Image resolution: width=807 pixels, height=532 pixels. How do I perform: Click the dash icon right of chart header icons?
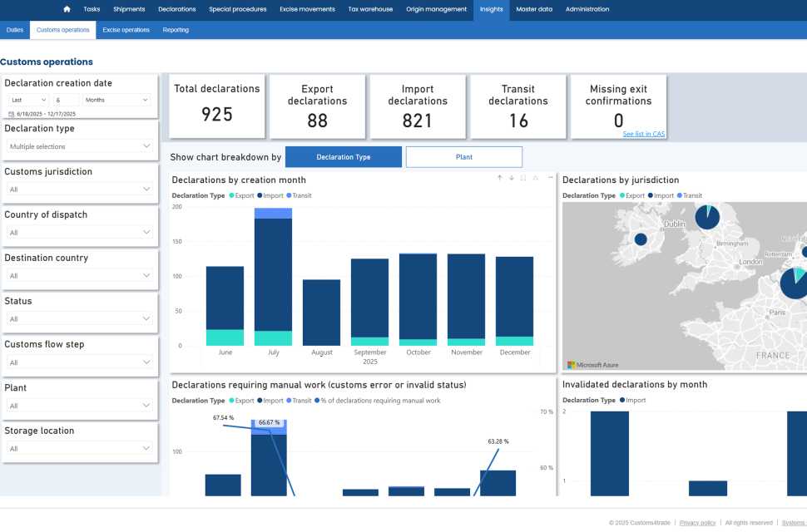[x=550, y=178]
